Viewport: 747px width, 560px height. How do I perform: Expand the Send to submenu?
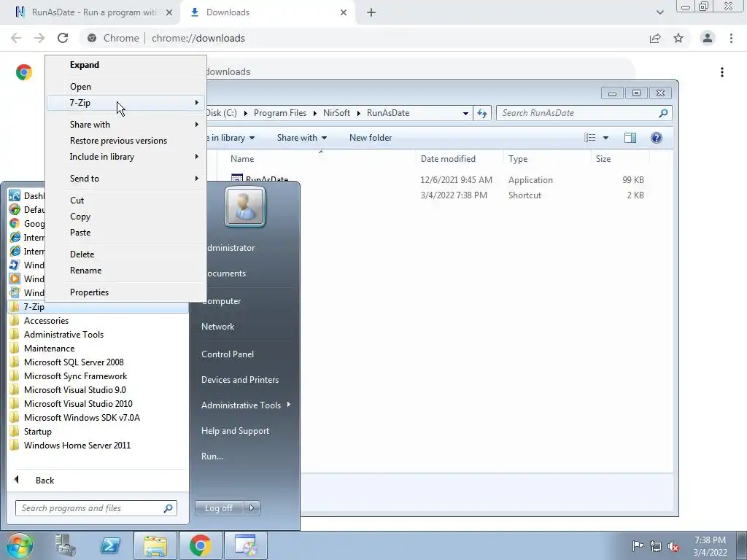tap(126, 179)
